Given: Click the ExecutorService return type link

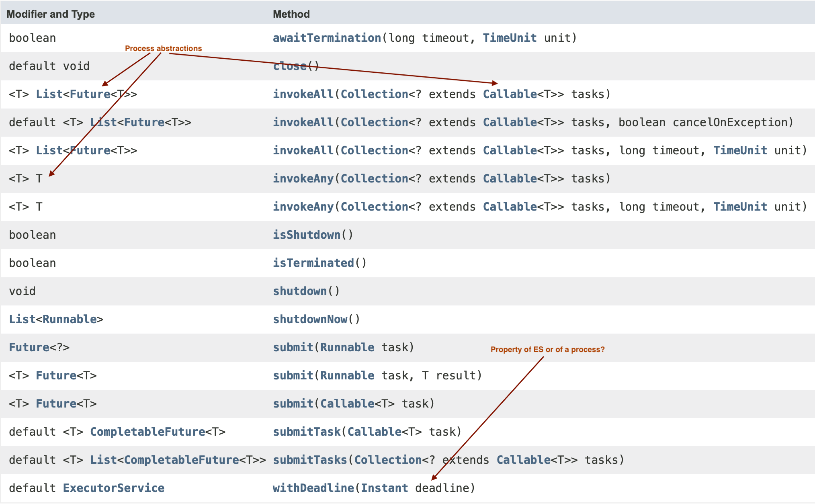Looking at the screenshot, I should pos(113,488).
